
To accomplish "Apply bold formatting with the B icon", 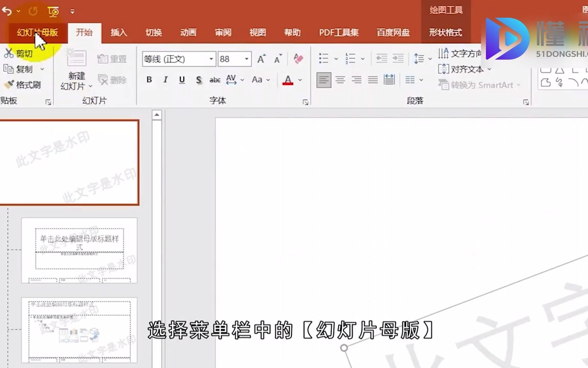I will 149,80.
